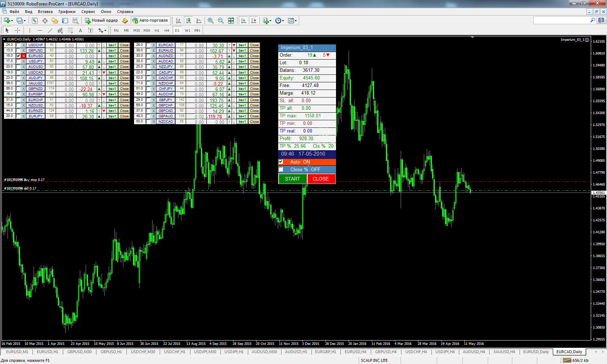Open the Файл menu
Viewport: 607px width, 364px height.
pos(14,12)
